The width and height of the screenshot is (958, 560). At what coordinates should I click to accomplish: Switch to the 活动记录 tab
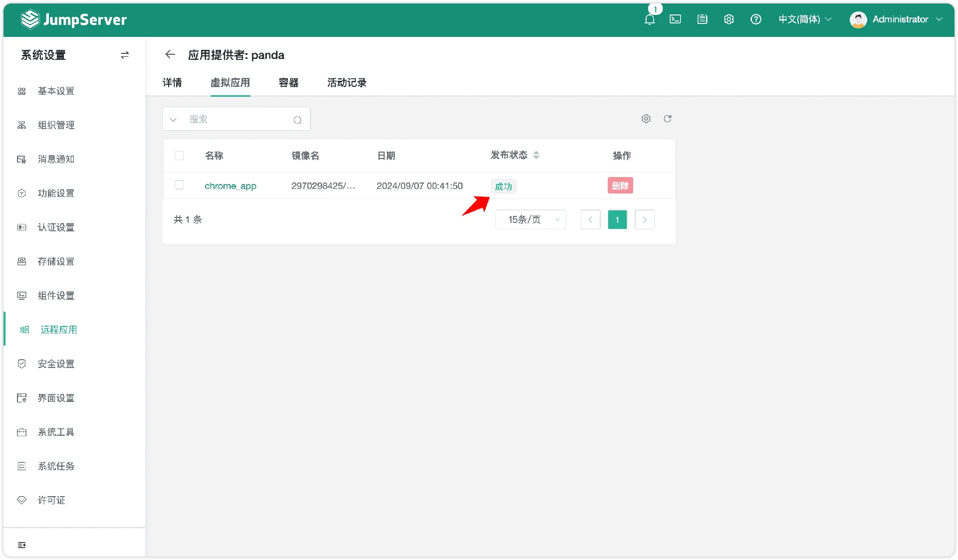(x=347, y=83)
